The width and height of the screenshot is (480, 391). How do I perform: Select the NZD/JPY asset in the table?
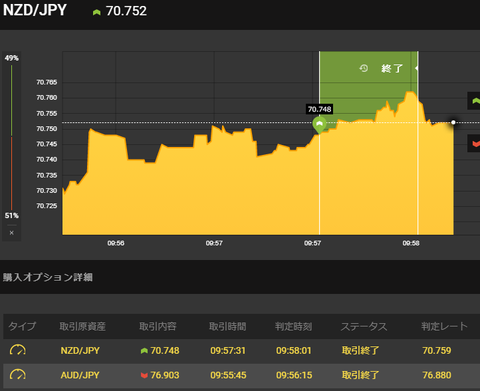pos(80,351)
